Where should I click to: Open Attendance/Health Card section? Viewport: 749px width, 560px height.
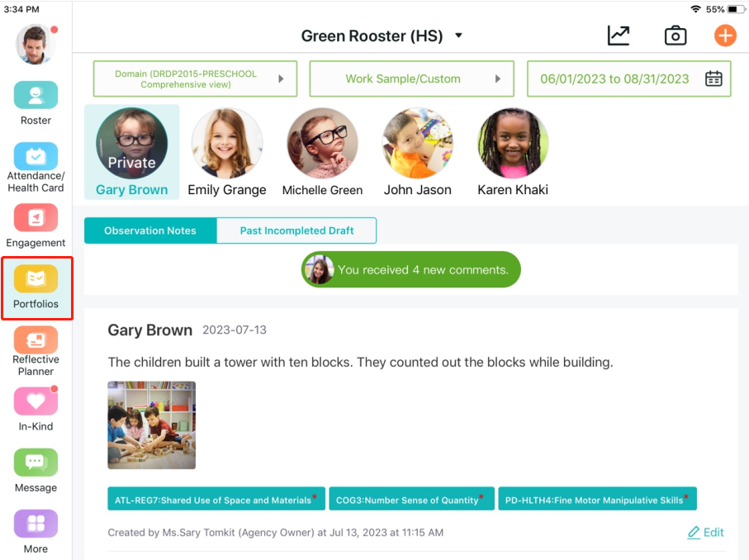coord(36,156)
